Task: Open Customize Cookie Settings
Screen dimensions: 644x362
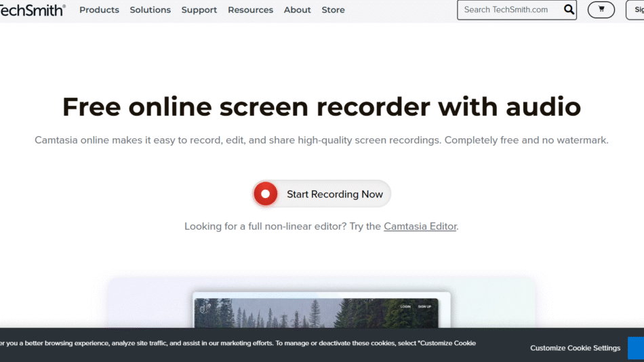Action: point(575,348)
